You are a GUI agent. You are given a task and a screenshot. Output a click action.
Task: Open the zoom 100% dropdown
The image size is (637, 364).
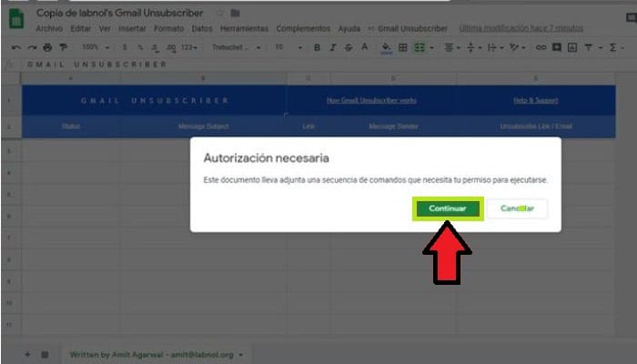96,47
